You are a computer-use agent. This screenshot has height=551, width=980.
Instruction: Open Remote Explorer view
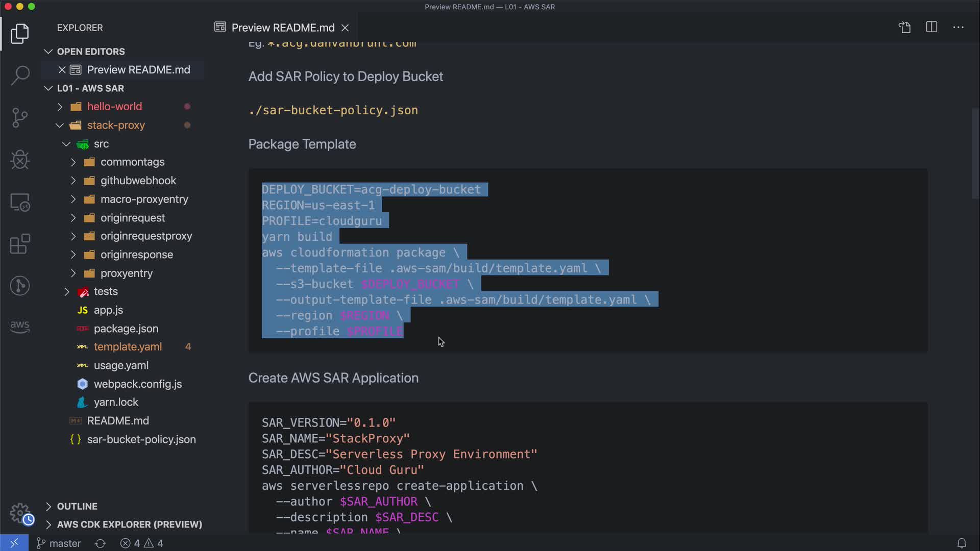[20, 203]
